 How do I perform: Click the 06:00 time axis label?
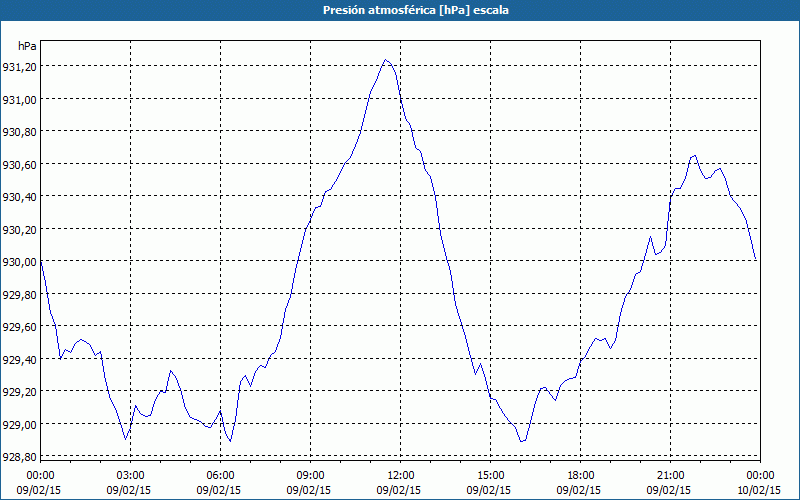coord(220,476)
